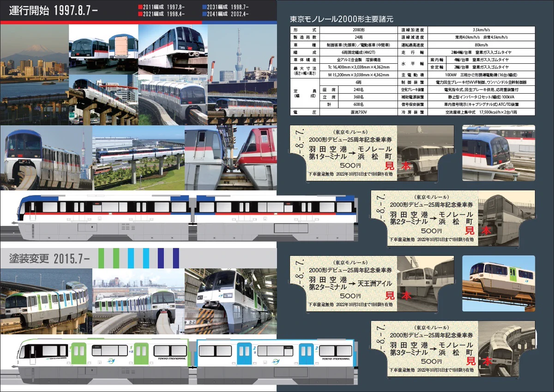
Task: Select the '2011編成 1997.8-' legend entry
Action: click(x=162, y=7)
